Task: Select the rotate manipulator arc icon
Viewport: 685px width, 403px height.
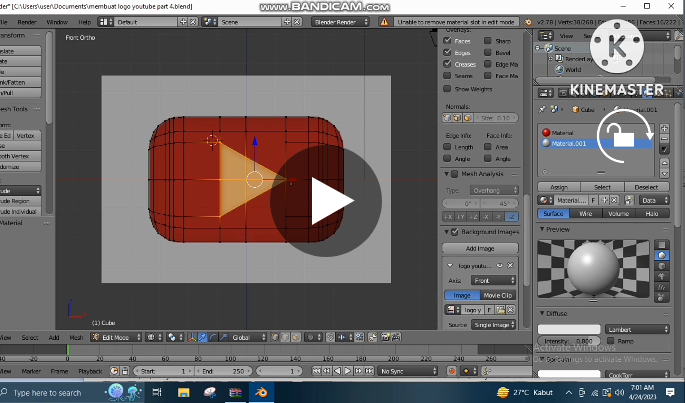Action: tap(213, 337)
